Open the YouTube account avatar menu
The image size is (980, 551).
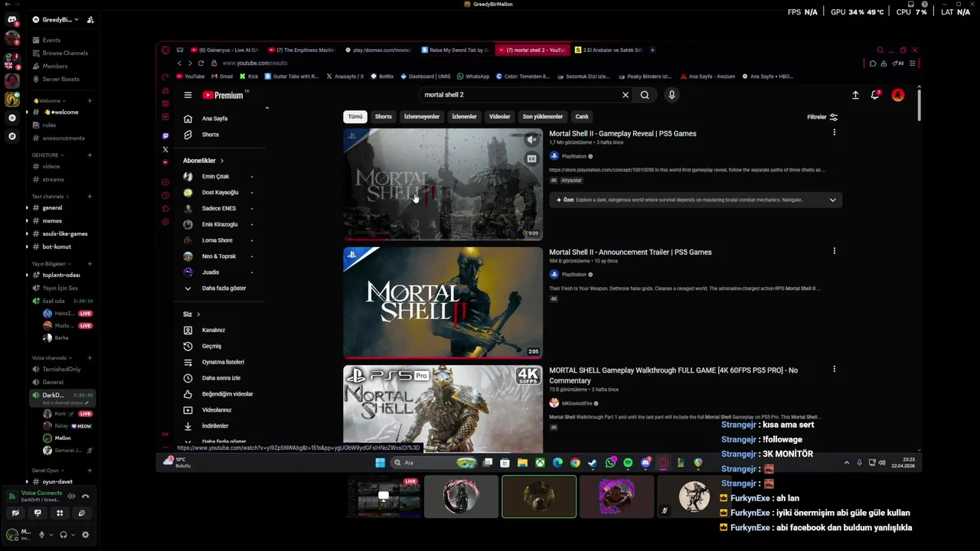click(x=898, y=95)
